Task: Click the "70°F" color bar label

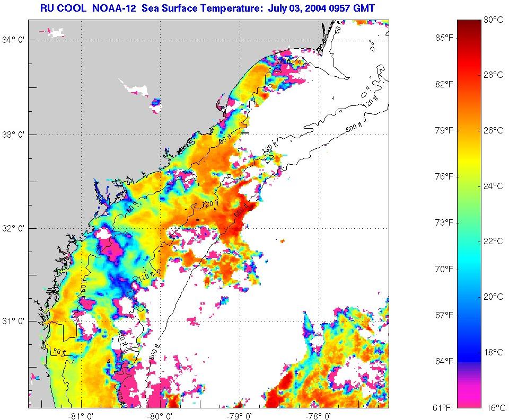Action: click(444, 269)
